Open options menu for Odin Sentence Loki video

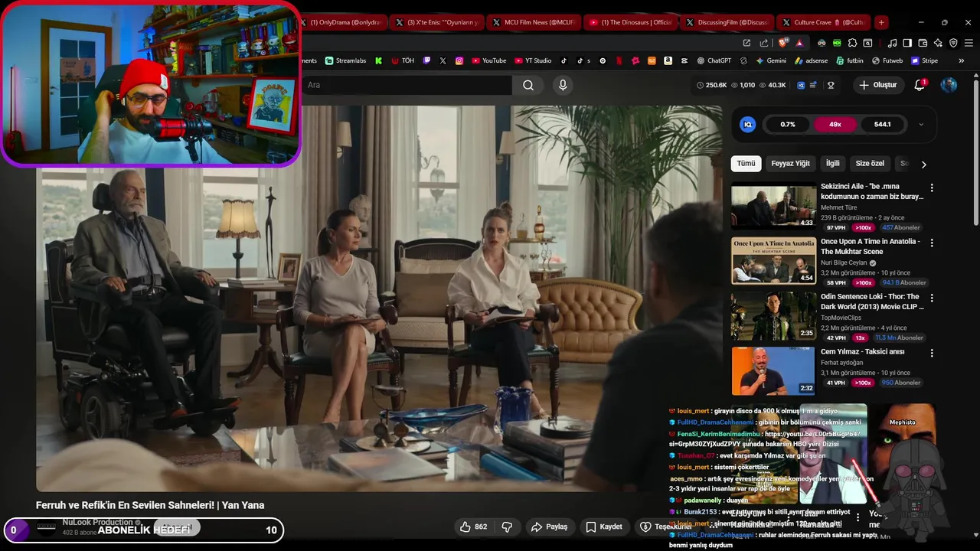pyautogui.click(x=932, y=298)
